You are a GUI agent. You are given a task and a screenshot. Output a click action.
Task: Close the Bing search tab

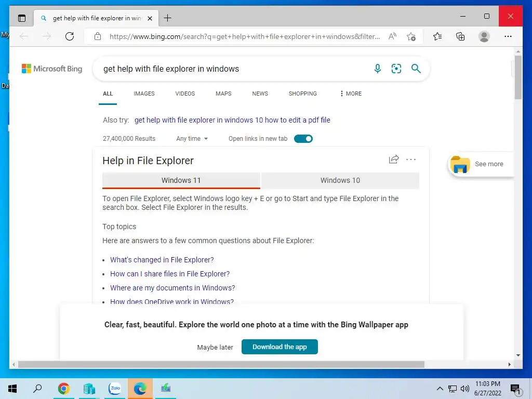pos(150,18)
